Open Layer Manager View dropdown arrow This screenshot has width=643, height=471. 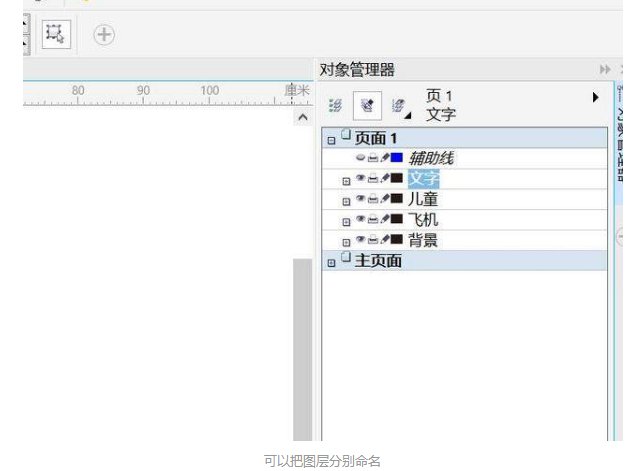tap(408, 116)
